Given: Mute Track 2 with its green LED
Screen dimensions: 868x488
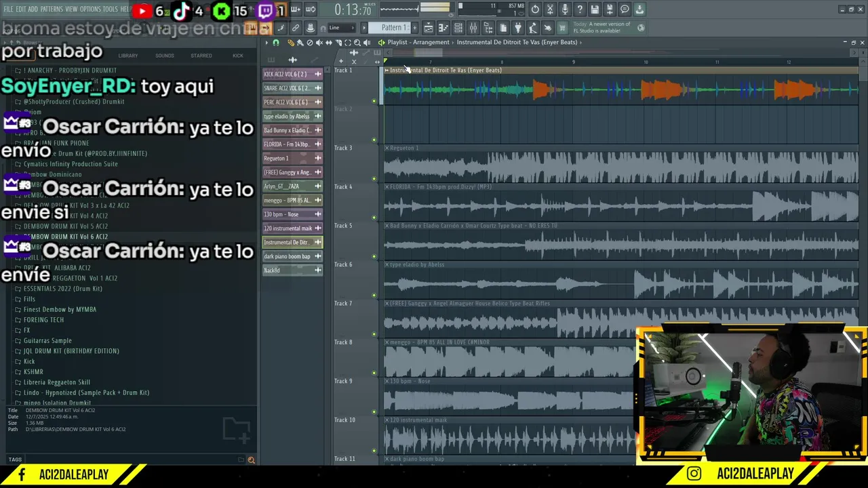Looking at the screenshot, I should (x=374, y=140).
